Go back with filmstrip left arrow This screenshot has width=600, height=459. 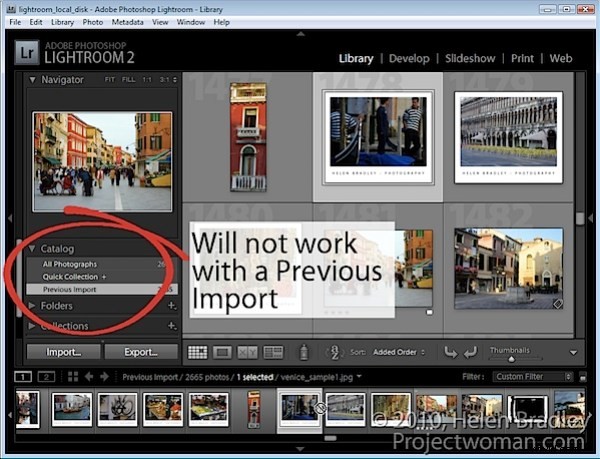(89, 377)
